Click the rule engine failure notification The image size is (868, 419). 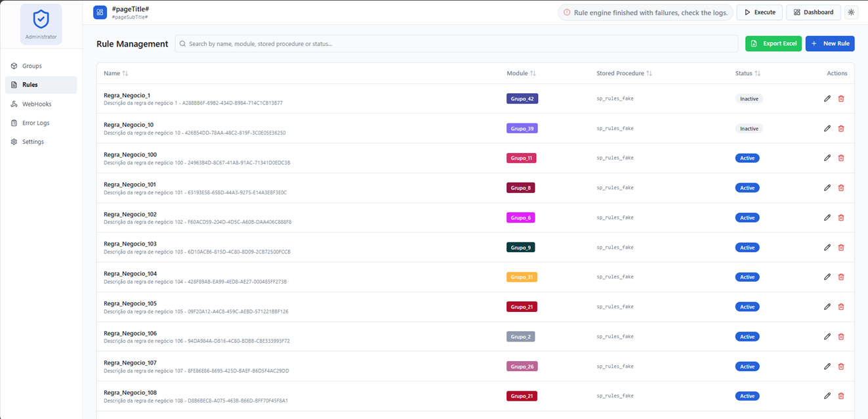[646, 12]
